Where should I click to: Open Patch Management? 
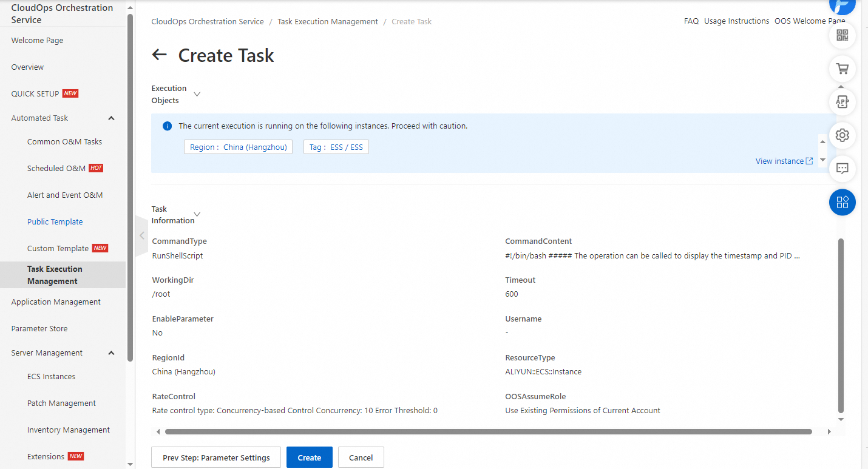click(x=61, y=403)
